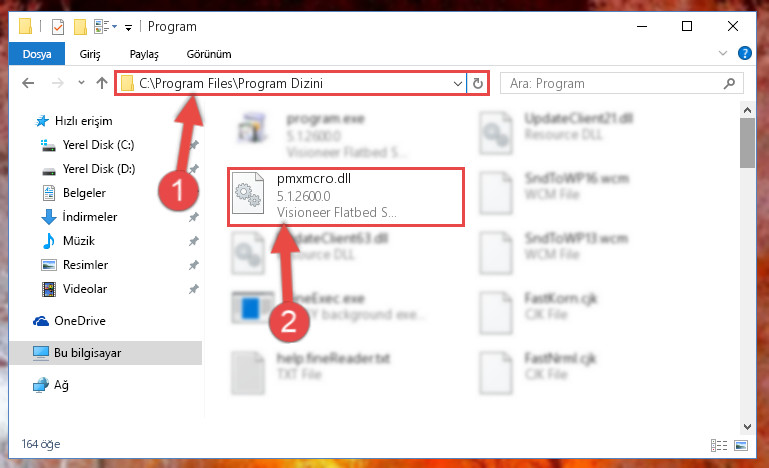The height and width of the screenshot is (468, 769).
Task: Open the Dosya menu tab
Action: pos(37,54)
